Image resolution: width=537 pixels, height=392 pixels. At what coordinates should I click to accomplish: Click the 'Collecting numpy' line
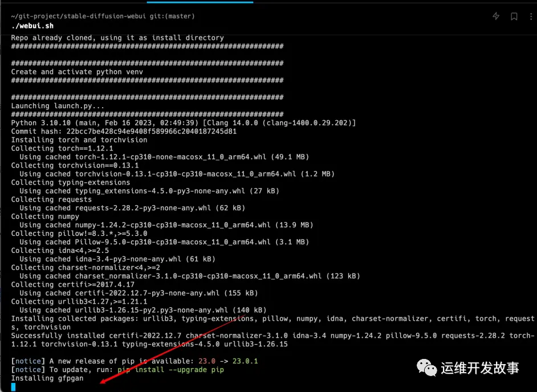coord(45,217)
